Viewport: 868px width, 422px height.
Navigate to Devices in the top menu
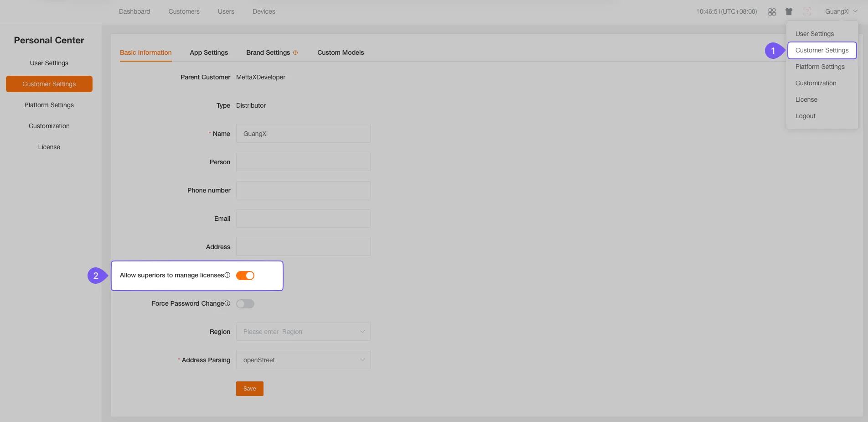pos(263,11)
